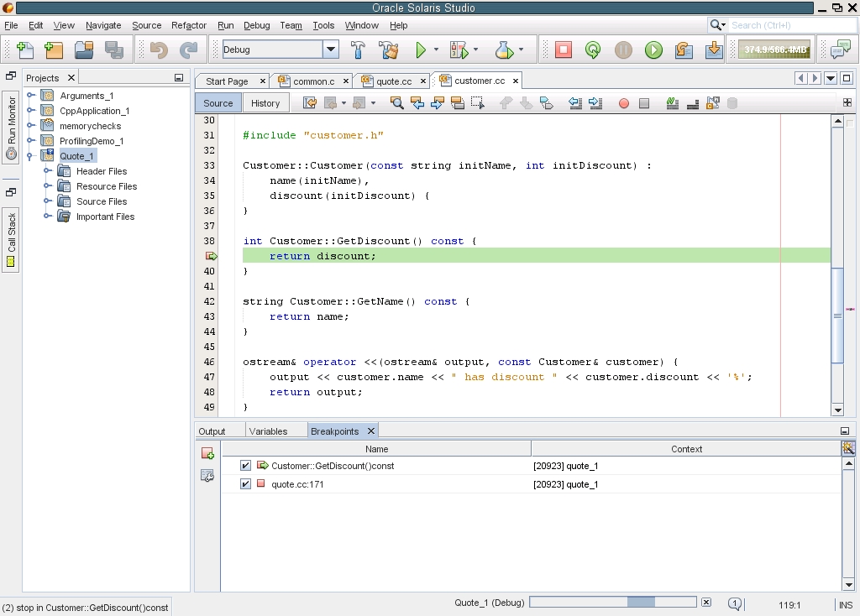The image size is (860, 616).
Task: Minimize the Projects panel
Action: 179,78
